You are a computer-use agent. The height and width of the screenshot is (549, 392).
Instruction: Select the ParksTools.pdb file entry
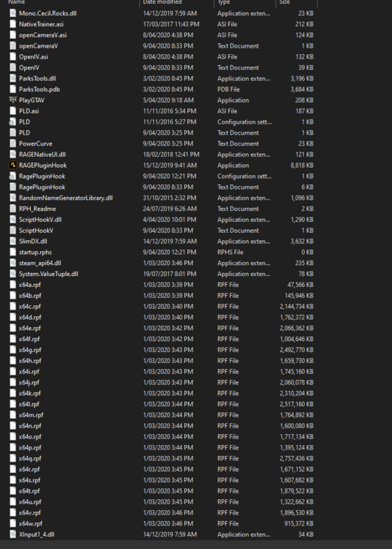(x=162, y=89)
